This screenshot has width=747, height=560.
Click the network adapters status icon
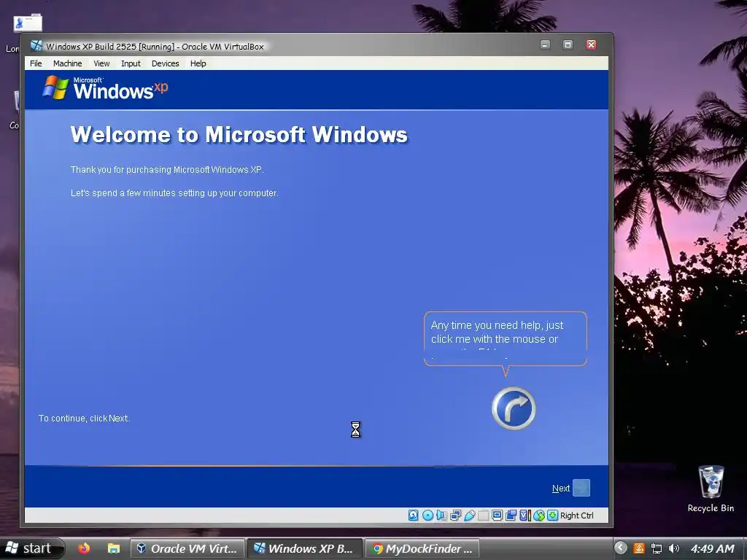tap(455, 516)
